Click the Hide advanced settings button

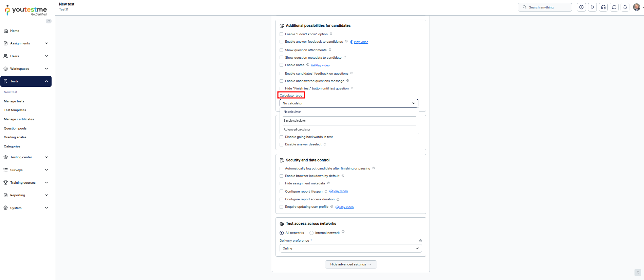pyautogui.click(x=351, y=264)
